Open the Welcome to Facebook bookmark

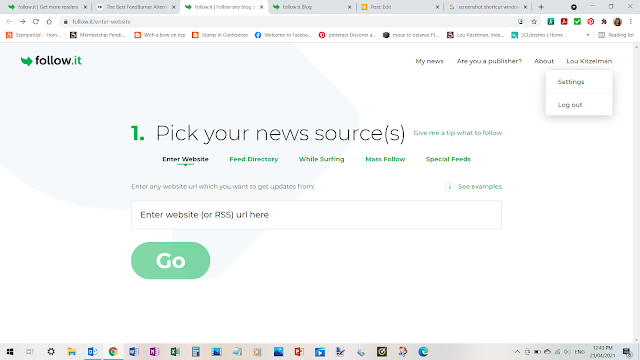(283, 35)
